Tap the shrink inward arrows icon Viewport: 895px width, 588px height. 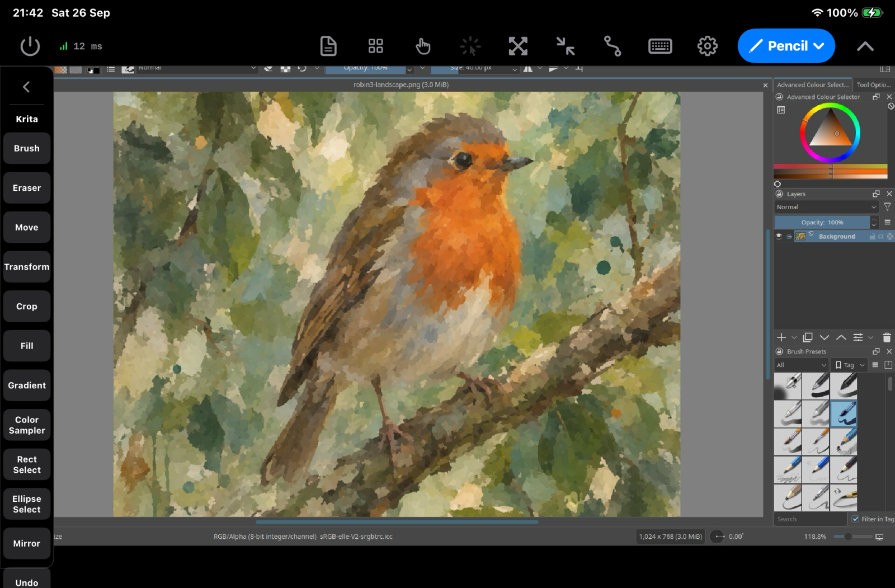pyautogui.click(x=566, y=46)
